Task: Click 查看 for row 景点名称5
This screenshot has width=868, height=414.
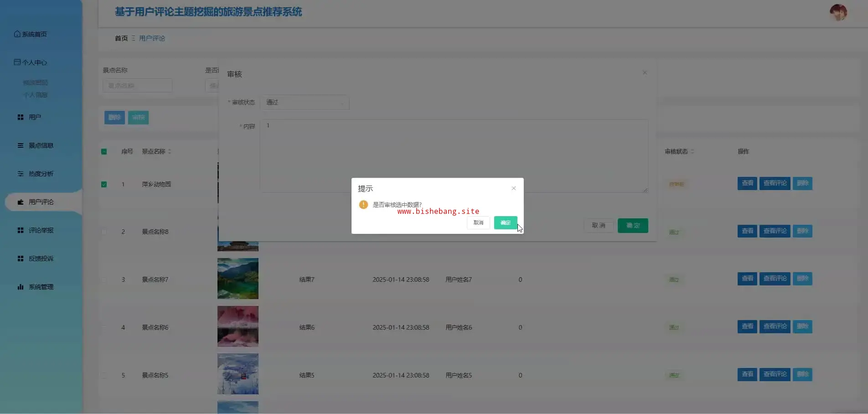Action: pos(747,374)
